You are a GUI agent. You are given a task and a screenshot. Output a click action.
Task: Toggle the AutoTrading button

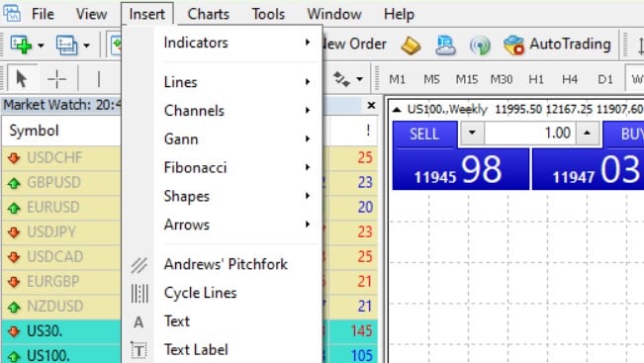click(x=557, y=45)
